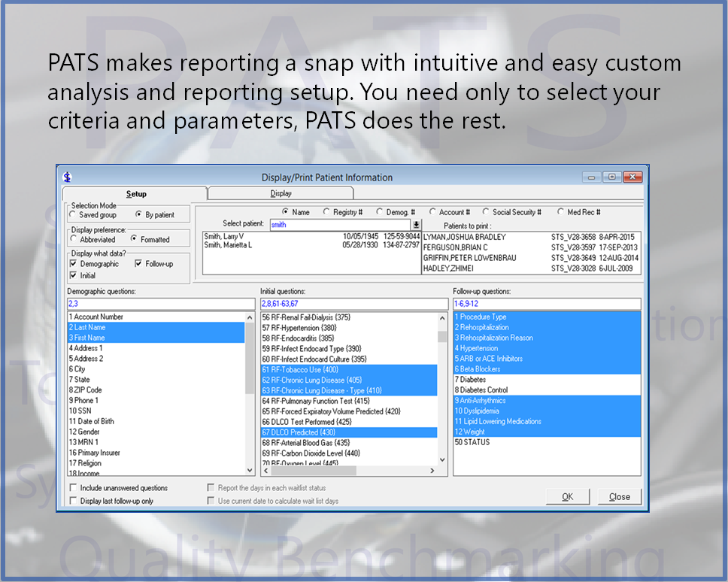The image size is (728, 582).
Task: Select Abbreviated display preference
Action: (x=93, y=239)
